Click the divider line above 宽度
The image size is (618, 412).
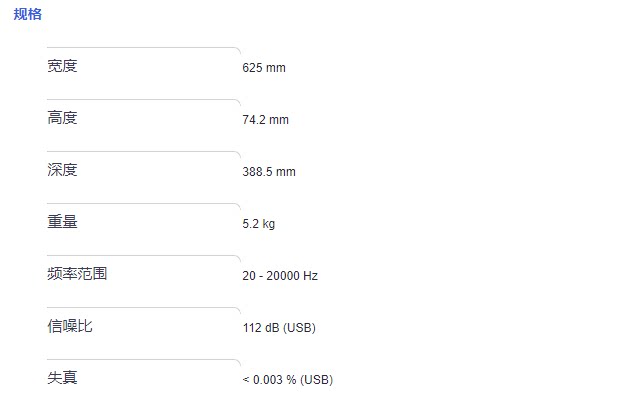[x=142, y=47]
